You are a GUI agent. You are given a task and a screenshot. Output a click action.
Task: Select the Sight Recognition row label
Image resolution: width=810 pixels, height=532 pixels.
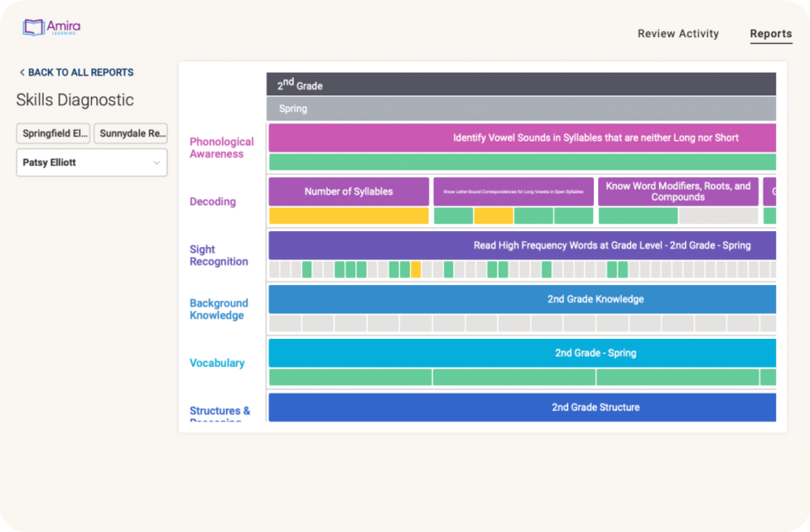point(219,255)
